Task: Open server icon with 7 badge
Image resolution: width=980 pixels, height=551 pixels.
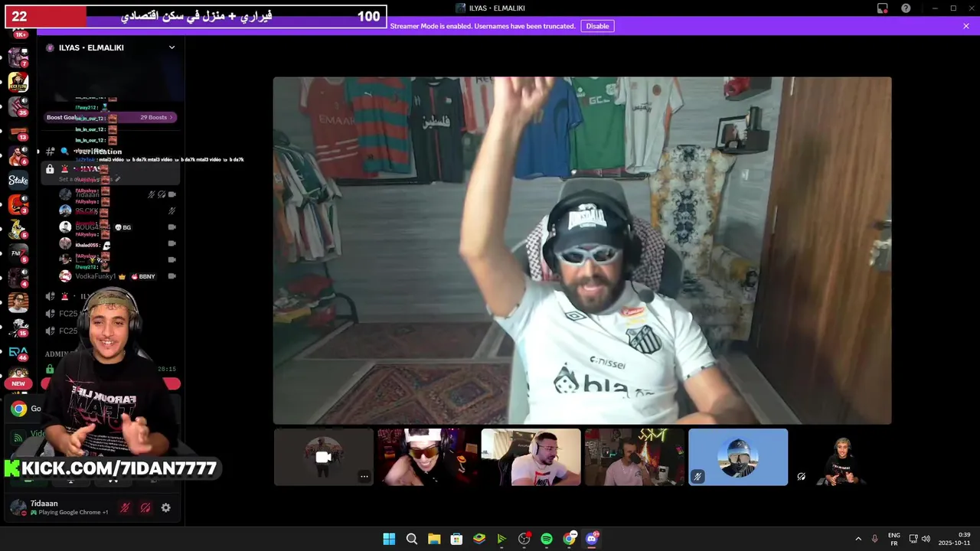Action: point(18,57)
